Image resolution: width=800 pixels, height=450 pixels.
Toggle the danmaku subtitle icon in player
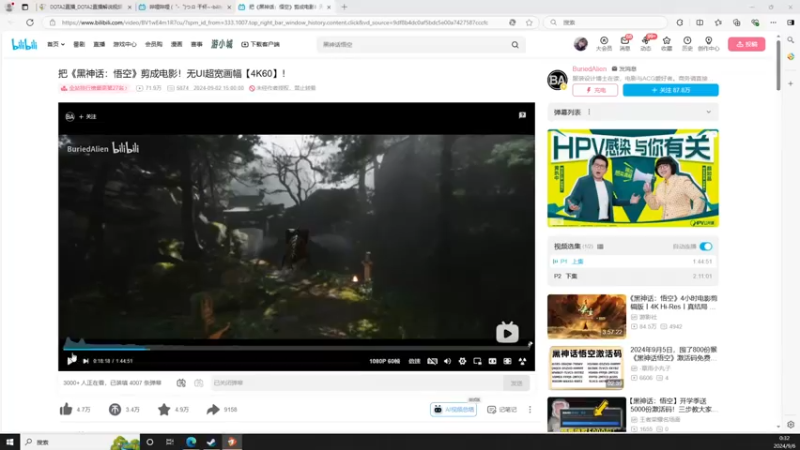pos(432,361)
